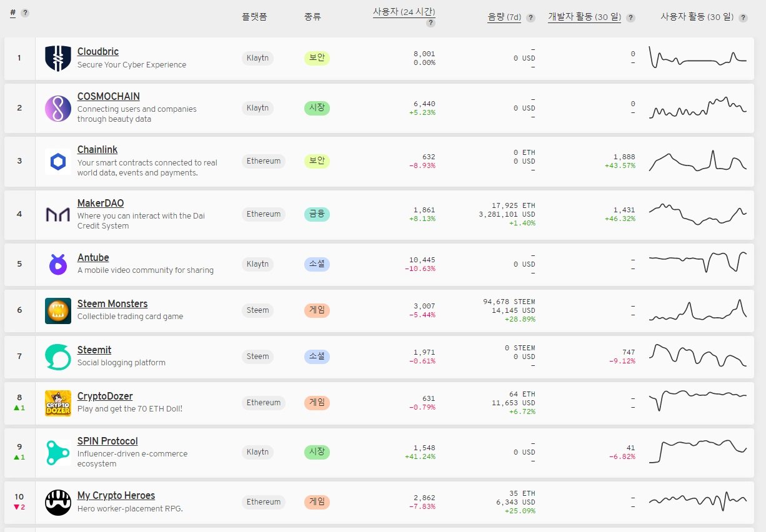The height and width of the screenshot is (532, 766).
Task: Show help for 사용자 (24 시간) column
Action: [x=430, y=23]
